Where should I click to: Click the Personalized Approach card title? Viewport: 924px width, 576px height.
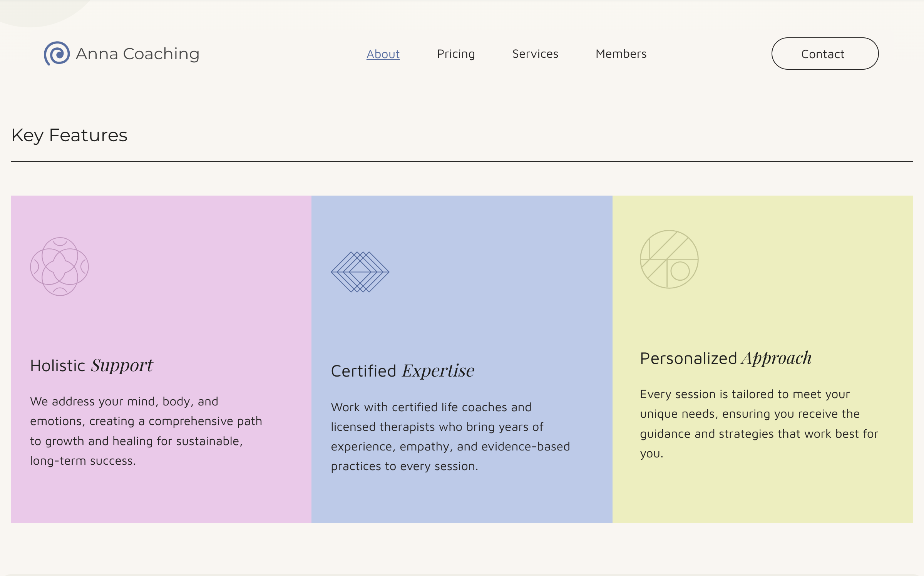pyautogui.click(x=726, y=358)
